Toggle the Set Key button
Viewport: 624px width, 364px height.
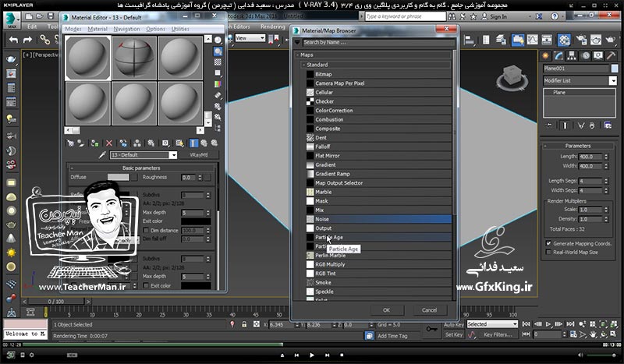point(454,334)
